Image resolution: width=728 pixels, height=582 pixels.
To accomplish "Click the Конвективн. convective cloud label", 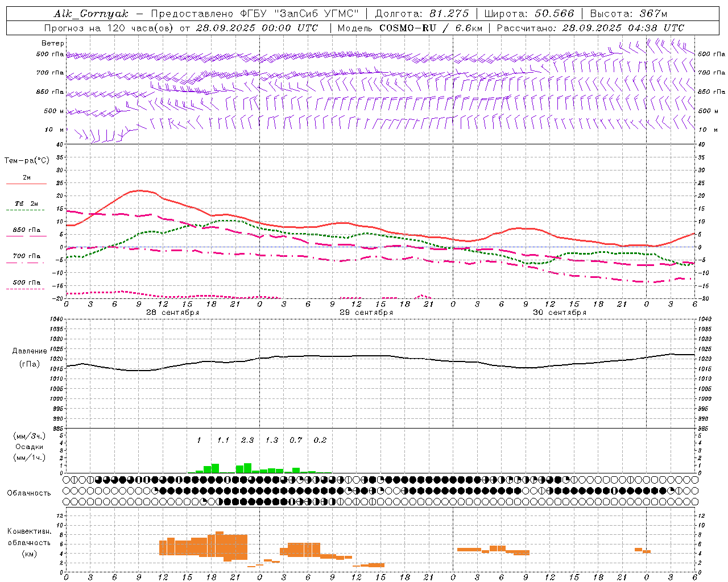I will [30, 531].
